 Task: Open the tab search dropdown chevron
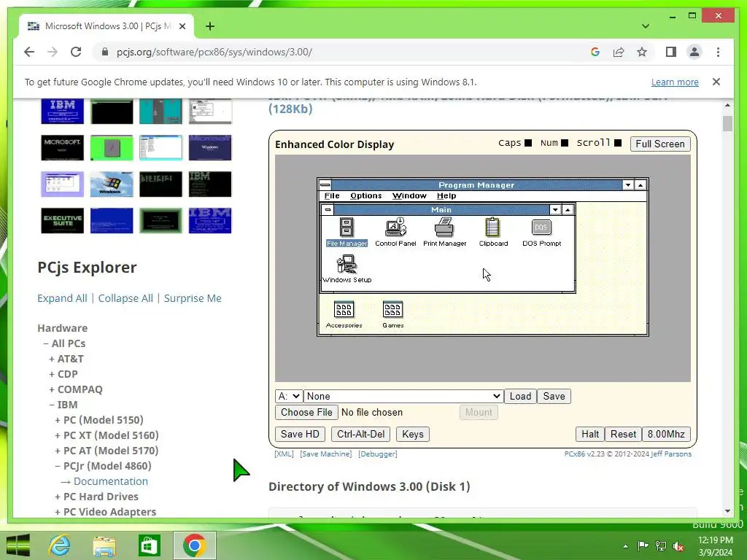(646, 26)
